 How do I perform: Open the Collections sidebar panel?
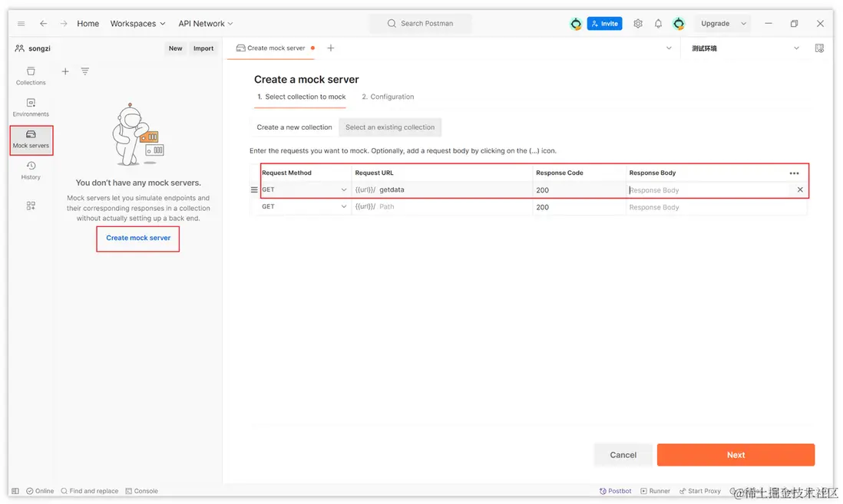click(x=31, y=75)
